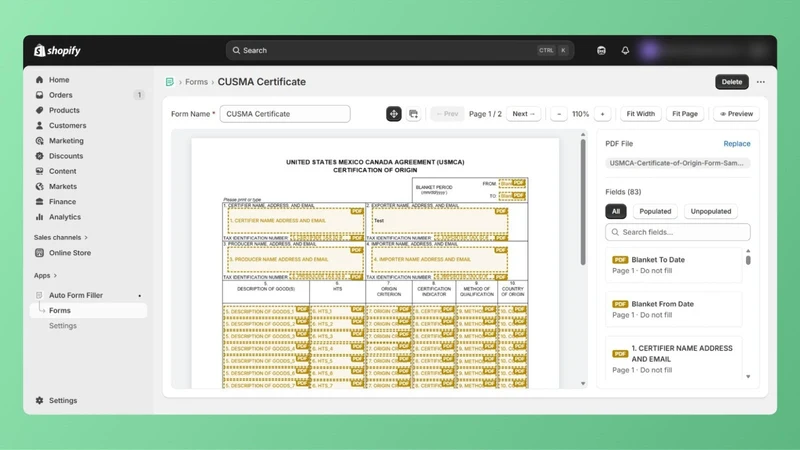Viewport: 800px width, 450px height.
Task: Click the Customers person icon
Action: (39, 126)
